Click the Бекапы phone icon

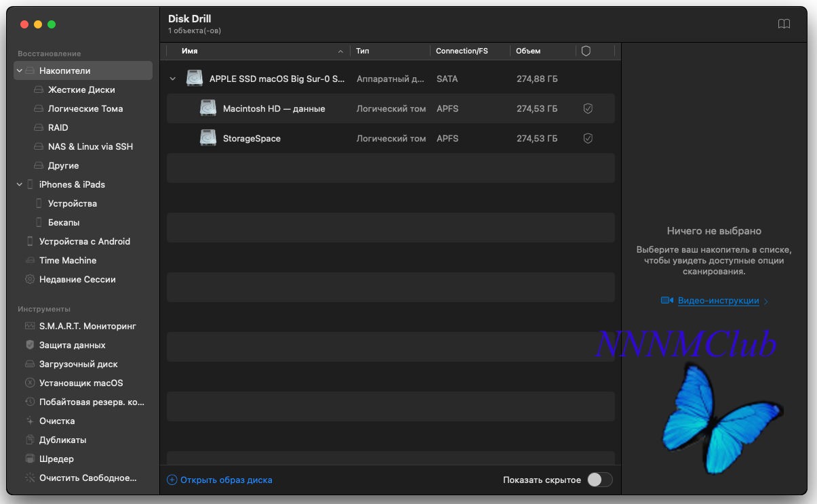pos(39,222)
